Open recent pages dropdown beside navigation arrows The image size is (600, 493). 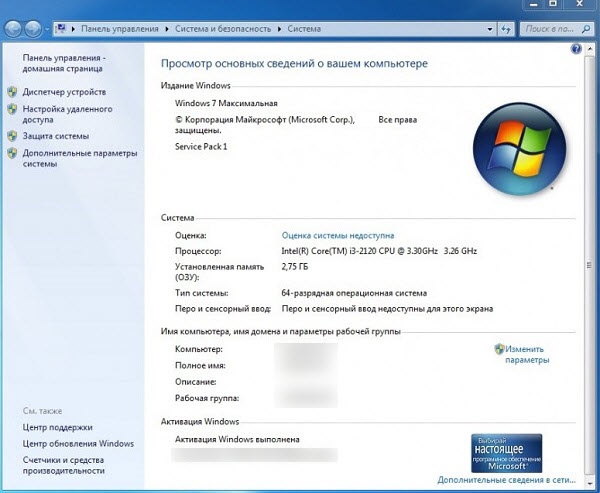tap(47, 29)
